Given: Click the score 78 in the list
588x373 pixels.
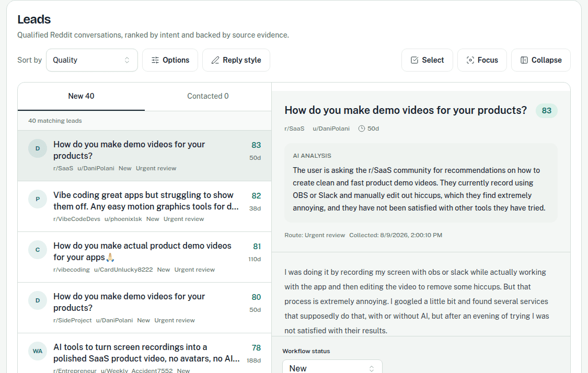Looking at the screenshot, I should (x=256, y=347).
